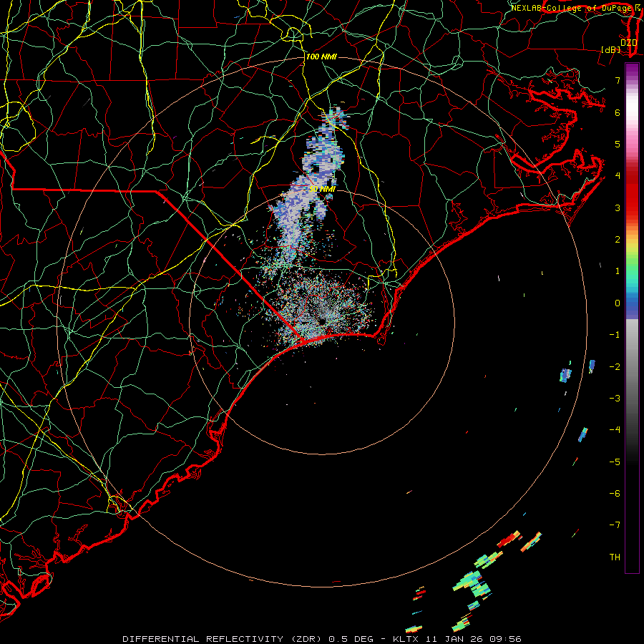Click the differential reflectivity title at the bottom
Image resolution: width=644 pixels, height=644 pixels.
(x=322, y=639)
